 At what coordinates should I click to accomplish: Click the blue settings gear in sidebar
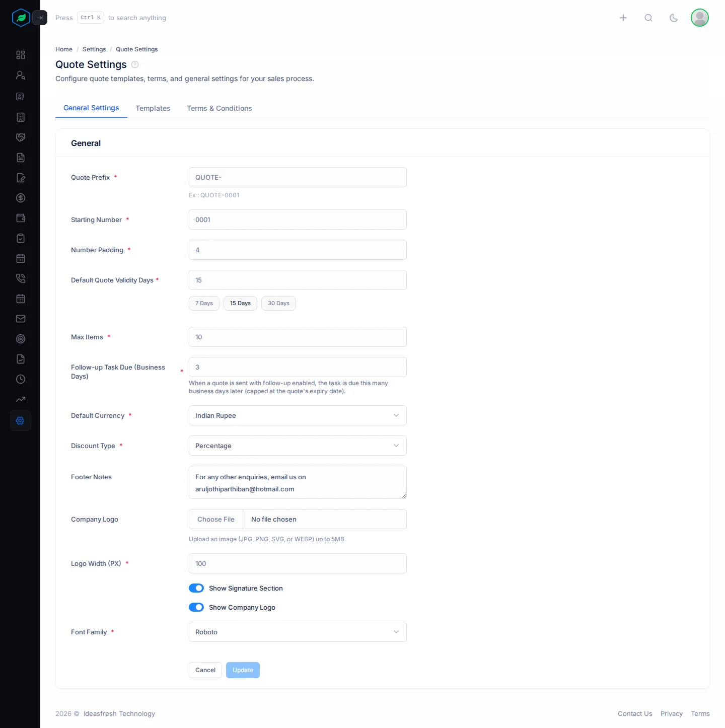click(x=21, y=420)
